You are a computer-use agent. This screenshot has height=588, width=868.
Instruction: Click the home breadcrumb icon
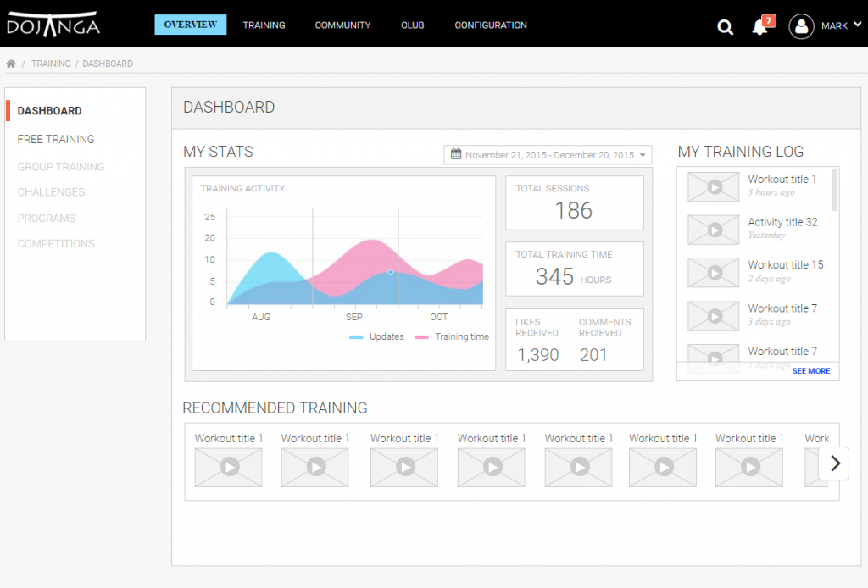click(x=11, y=64)
